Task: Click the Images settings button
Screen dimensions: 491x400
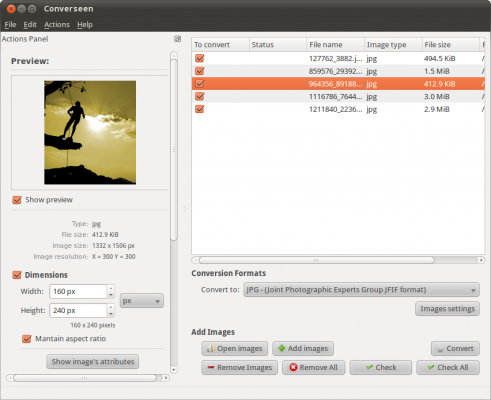Action: tap(447, 309)
